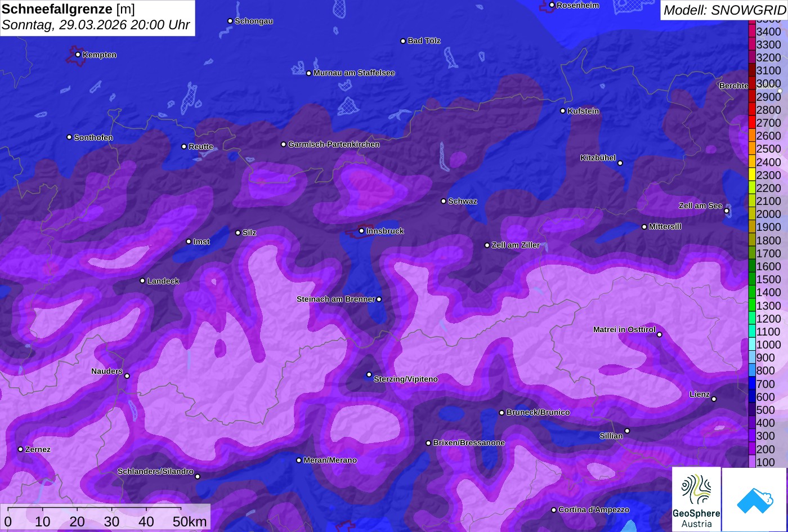Viewport: 788px width, 532px height.
Task: Pick the orange 2600 m legend swatch
Action: pyautogui.click(x=752, y=136)
